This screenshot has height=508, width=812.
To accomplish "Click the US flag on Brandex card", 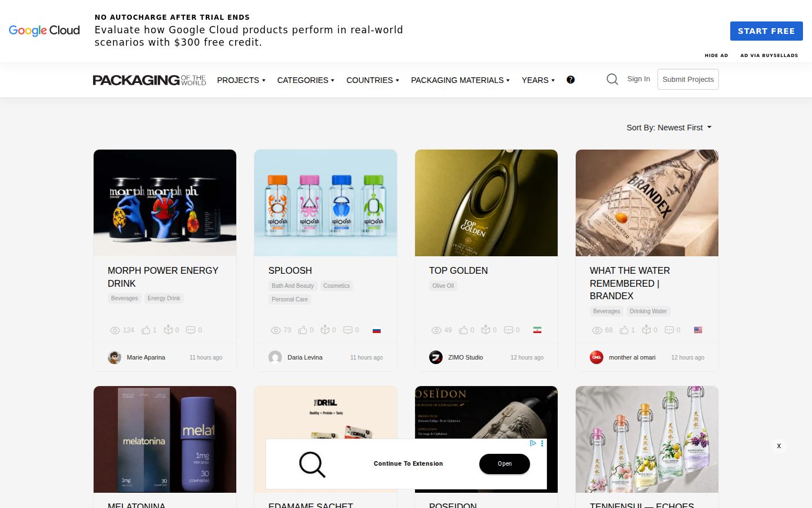I will pos(698,330).
